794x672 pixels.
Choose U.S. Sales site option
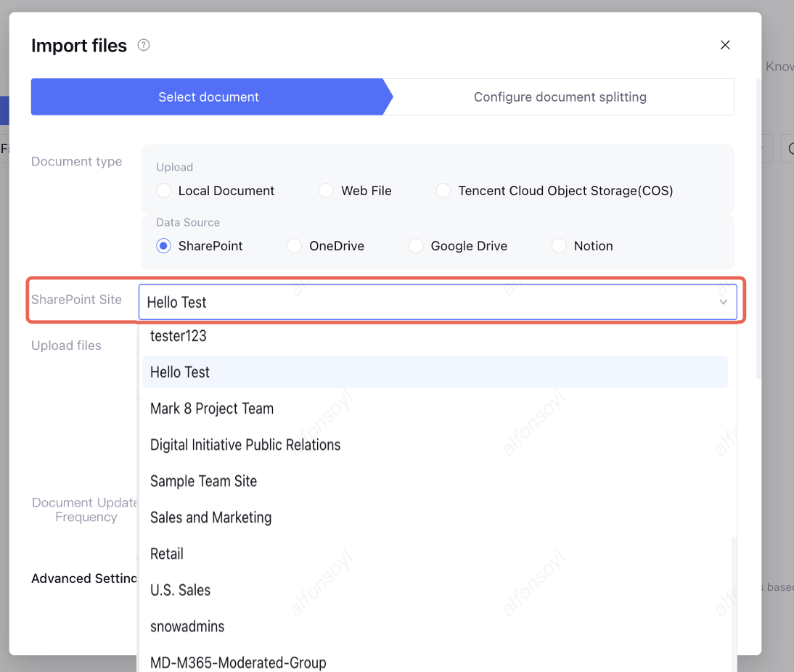click(x=180, y=590)
